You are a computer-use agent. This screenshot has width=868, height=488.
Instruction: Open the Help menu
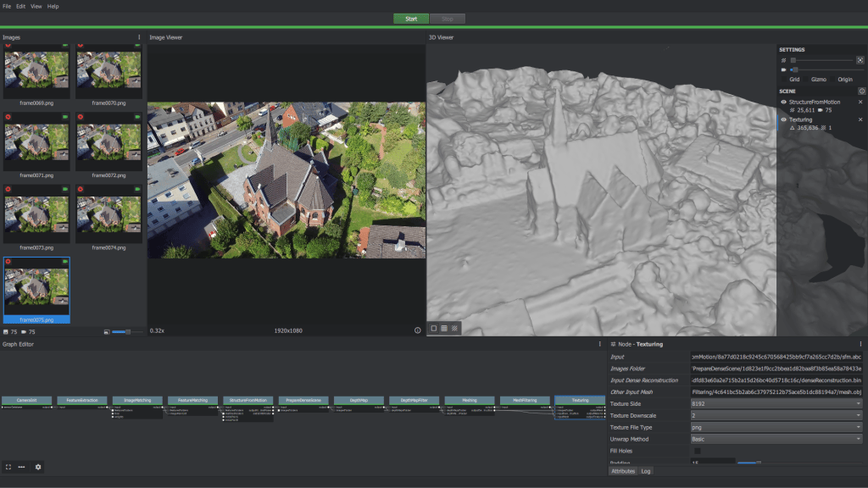point(53,6)
